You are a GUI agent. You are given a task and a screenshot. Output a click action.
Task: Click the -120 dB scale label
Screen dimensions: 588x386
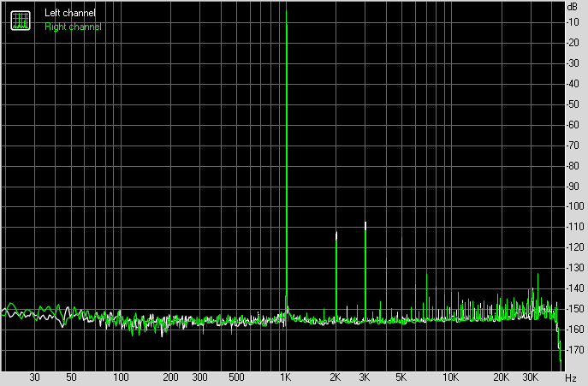(575, 247)
